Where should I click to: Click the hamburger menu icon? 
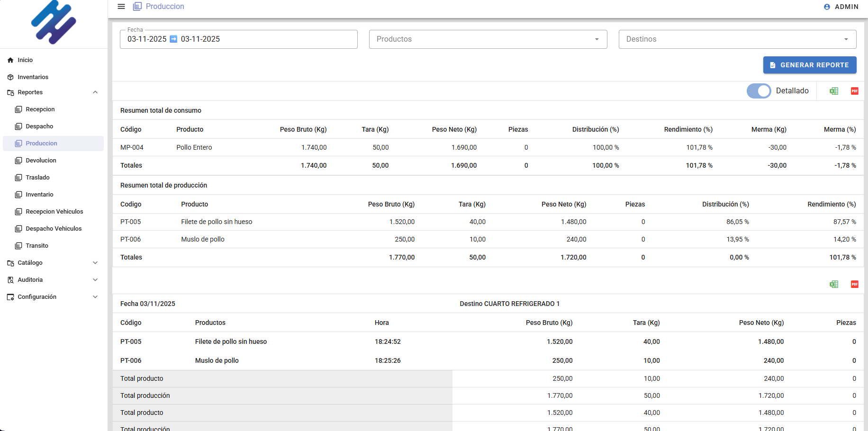click(x=121, y=7)
